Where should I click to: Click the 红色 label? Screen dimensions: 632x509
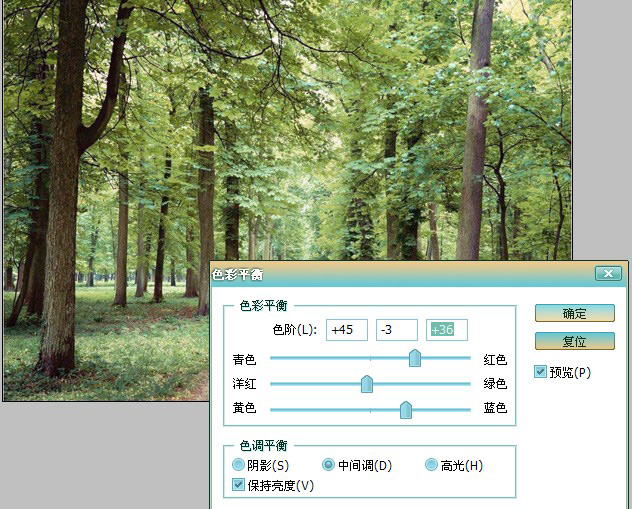pos(495,359)
